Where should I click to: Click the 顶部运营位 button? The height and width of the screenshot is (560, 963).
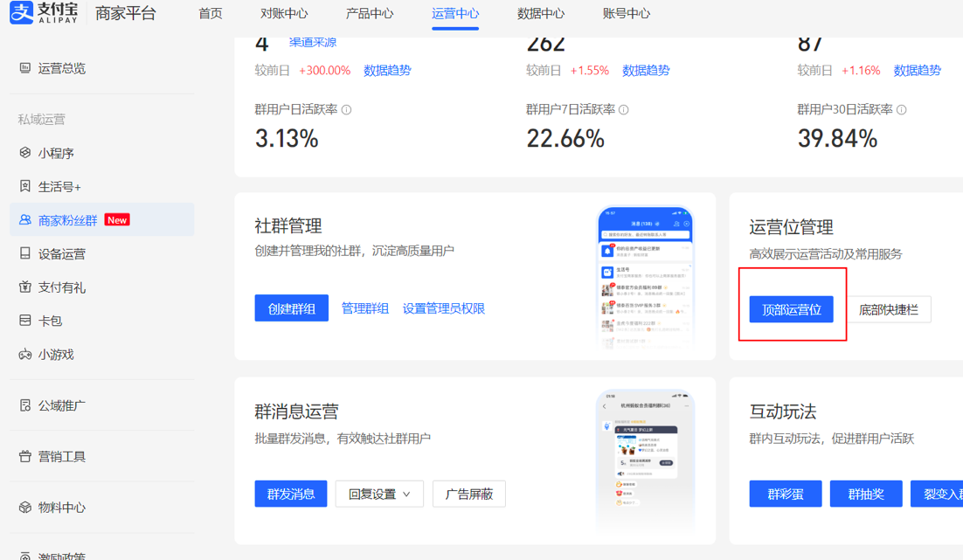pyautogui.click(x=791, y=309)
